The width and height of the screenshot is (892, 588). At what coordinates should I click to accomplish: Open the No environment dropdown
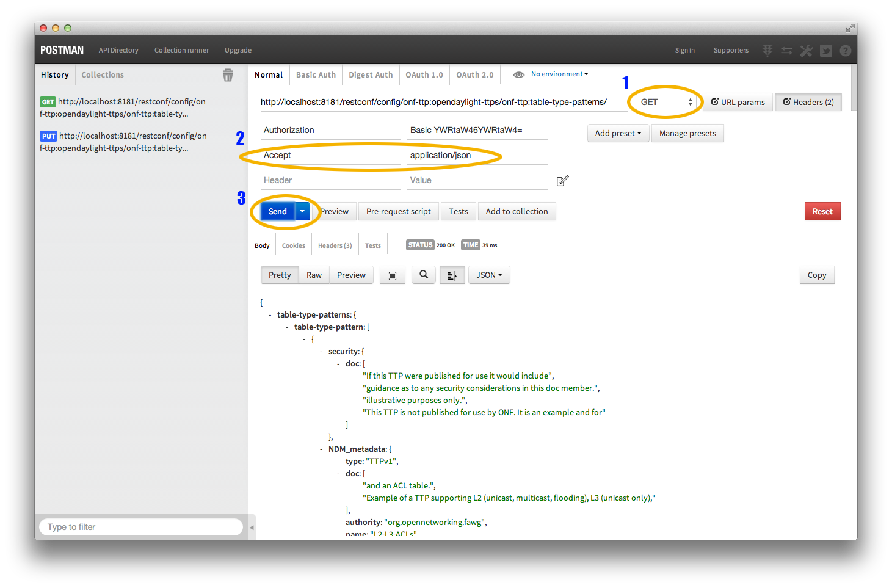pyautogui.click(x=560, y=74)
